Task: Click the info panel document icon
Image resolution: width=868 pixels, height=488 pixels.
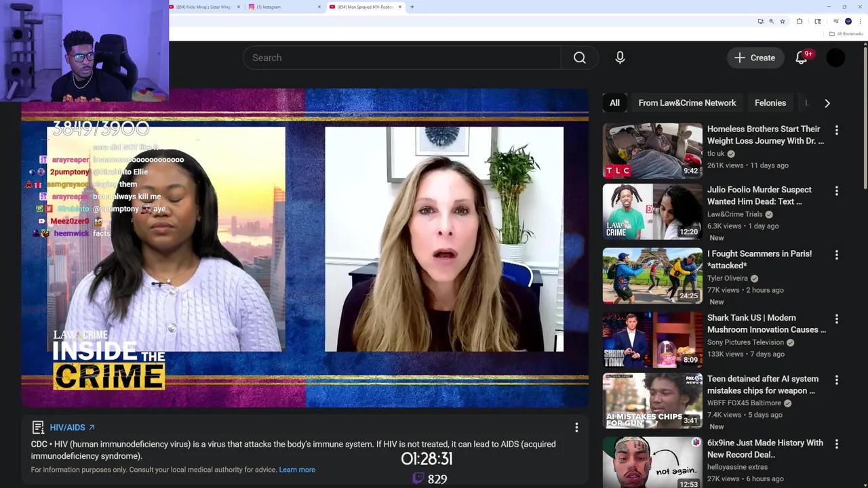Action: (38, 428)
